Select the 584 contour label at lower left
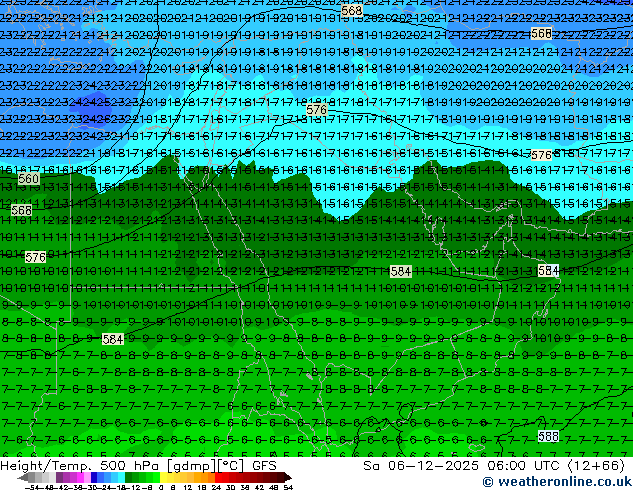This screenshot has width=634, height=490. pyautogui.click(x=113, y=339)
